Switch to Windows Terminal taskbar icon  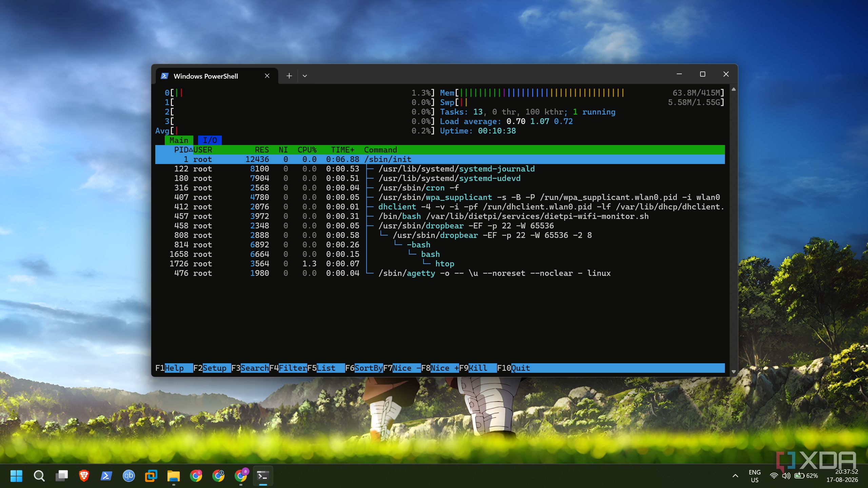(x=263, y=476)
